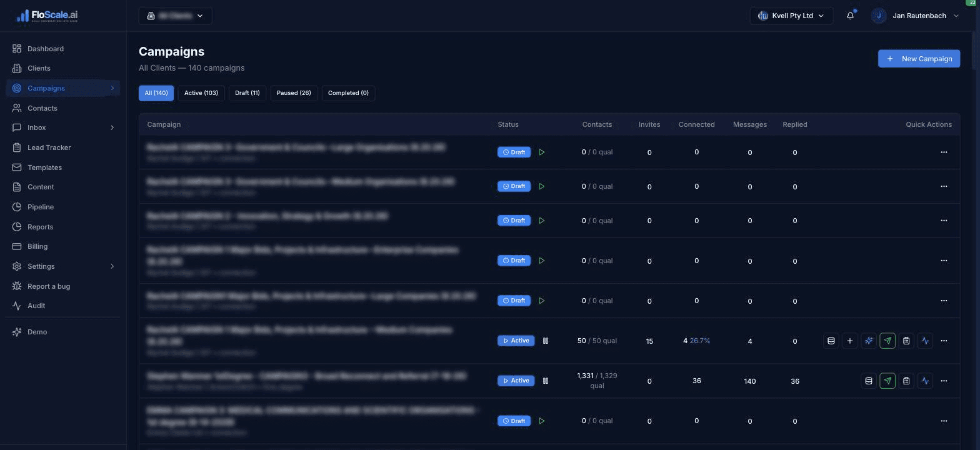This screenshot has height=450, width=980.
Task: Open the three-dot menu of the Innovation, Strategy & Growth campaign
Action: click(x=944, y=220)
